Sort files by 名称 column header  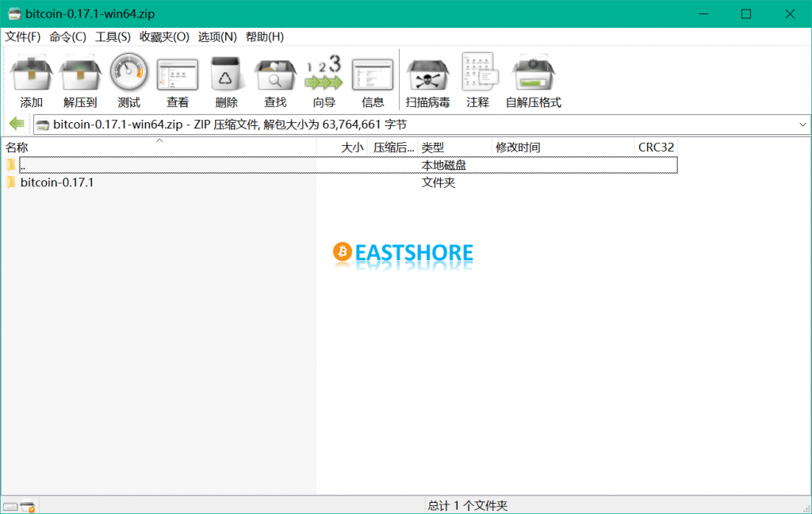tap(159, 148)
